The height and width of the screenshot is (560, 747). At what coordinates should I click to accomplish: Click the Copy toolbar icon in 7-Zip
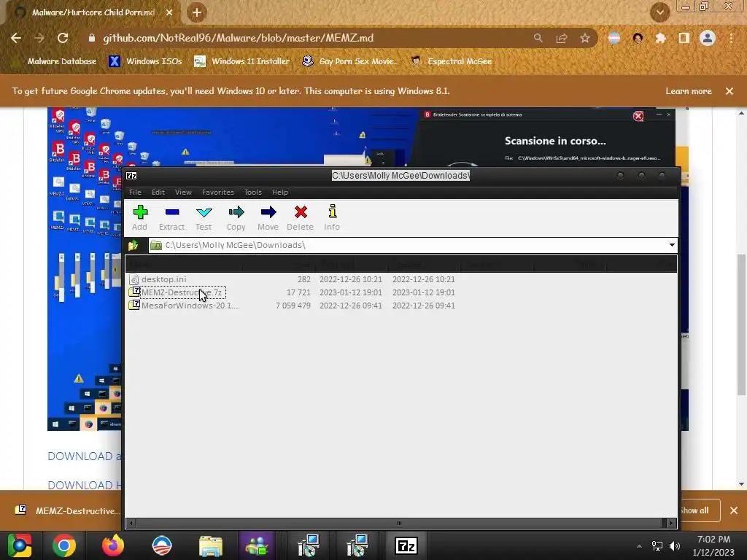click(x=236, y=217)
